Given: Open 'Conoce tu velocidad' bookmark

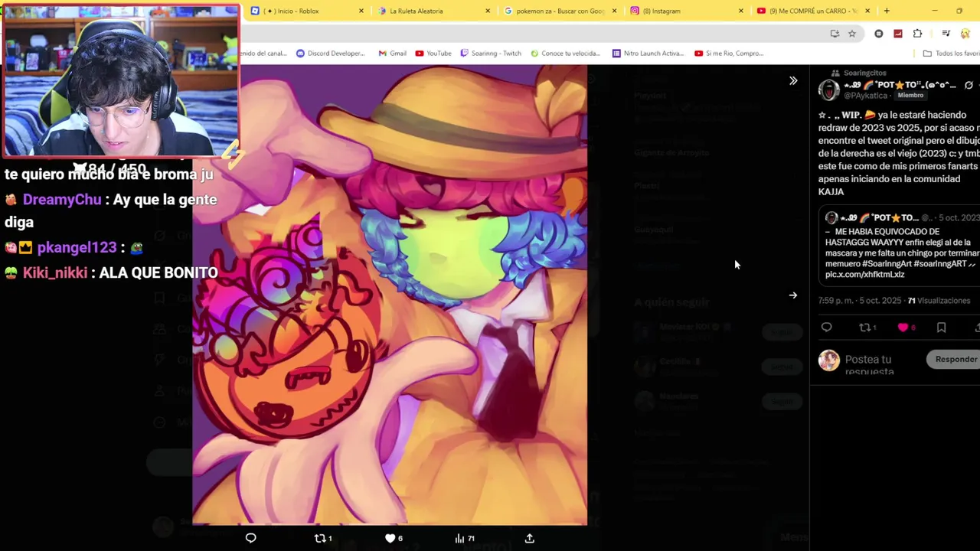Looking at the screenshot, I should (566, 54).
